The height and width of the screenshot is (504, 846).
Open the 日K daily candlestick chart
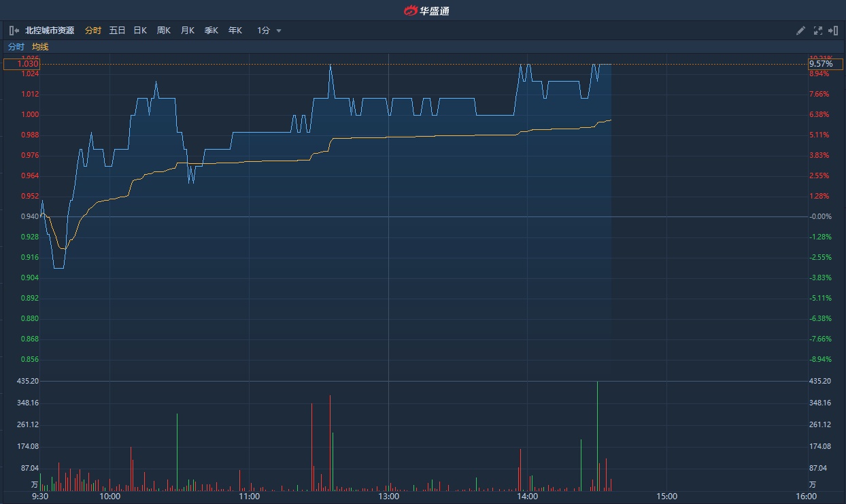click(140, 31)
